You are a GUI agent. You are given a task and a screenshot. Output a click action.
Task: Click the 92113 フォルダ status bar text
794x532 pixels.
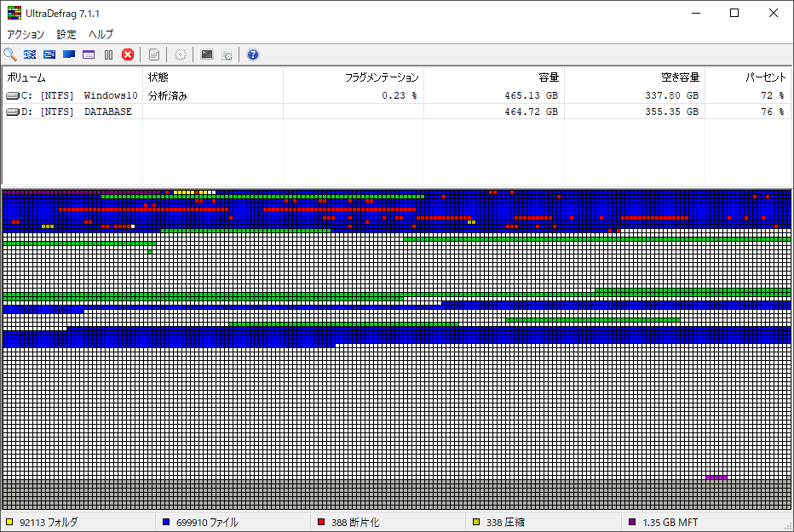click(49, 522)
